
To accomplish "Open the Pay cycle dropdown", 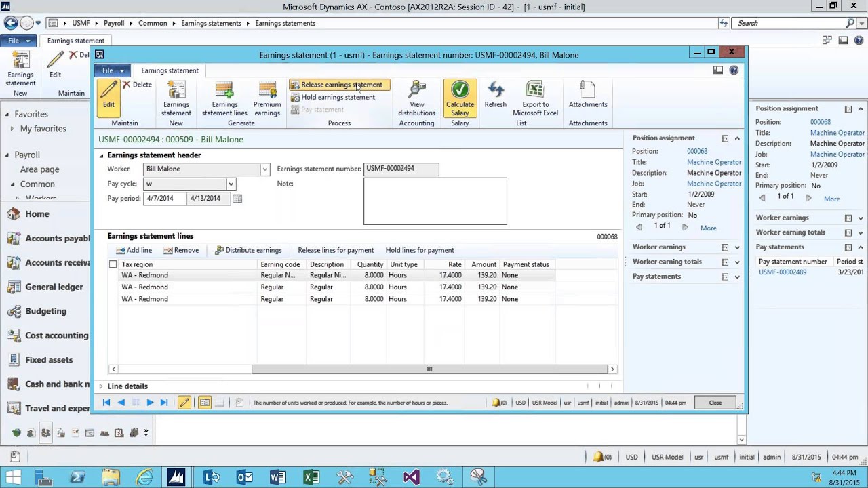I will pyautogui.click(x=231, y=184).
